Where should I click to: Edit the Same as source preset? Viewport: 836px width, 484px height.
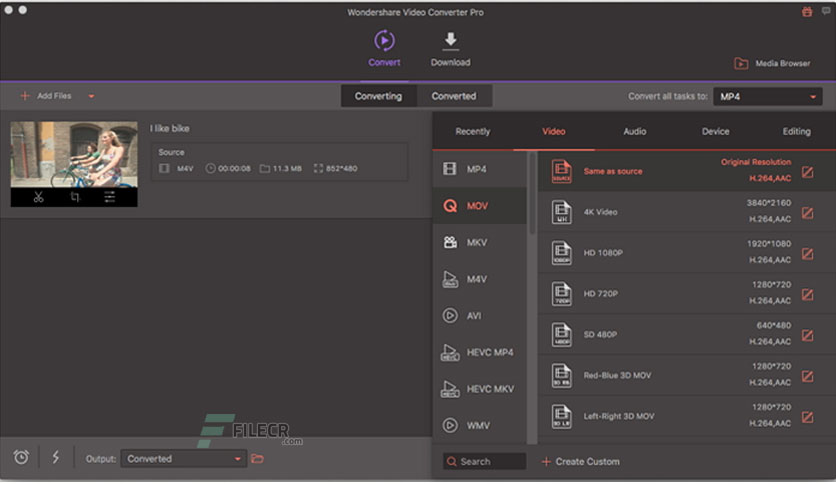(x=808, y=172)
